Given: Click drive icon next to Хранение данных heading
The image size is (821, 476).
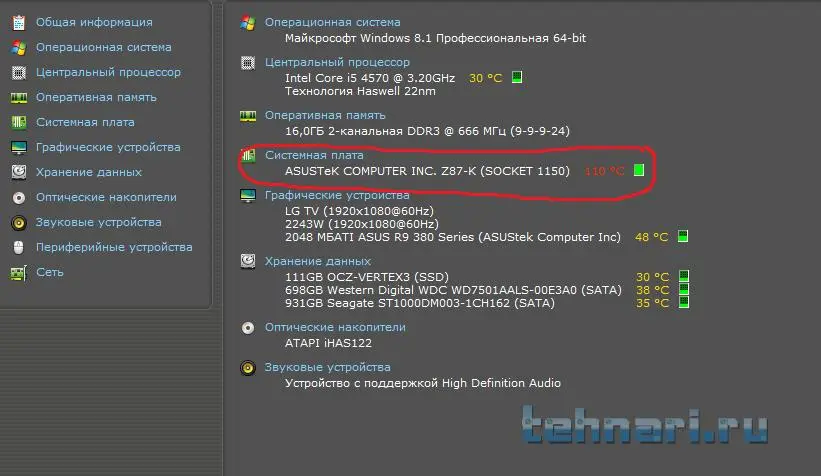Looking at the screenshot, I should (x=248, y=261).
